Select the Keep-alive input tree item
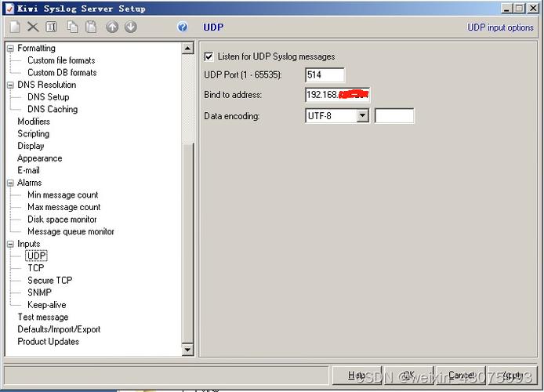Image resolution: width=544 pixels, height=392 pixels. 47,305
